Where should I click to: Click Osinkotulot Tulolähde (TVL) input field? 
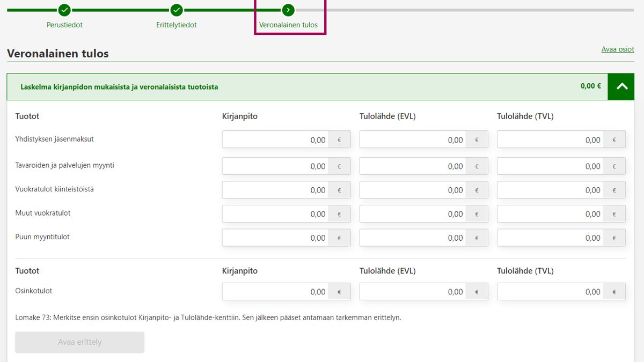coord(550,292)
